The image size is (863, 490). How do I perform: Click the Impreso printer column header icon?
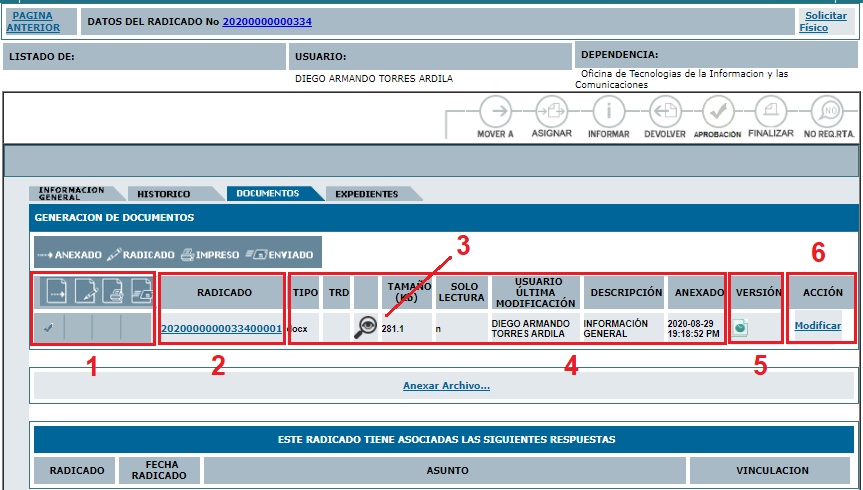click(114, 291)
